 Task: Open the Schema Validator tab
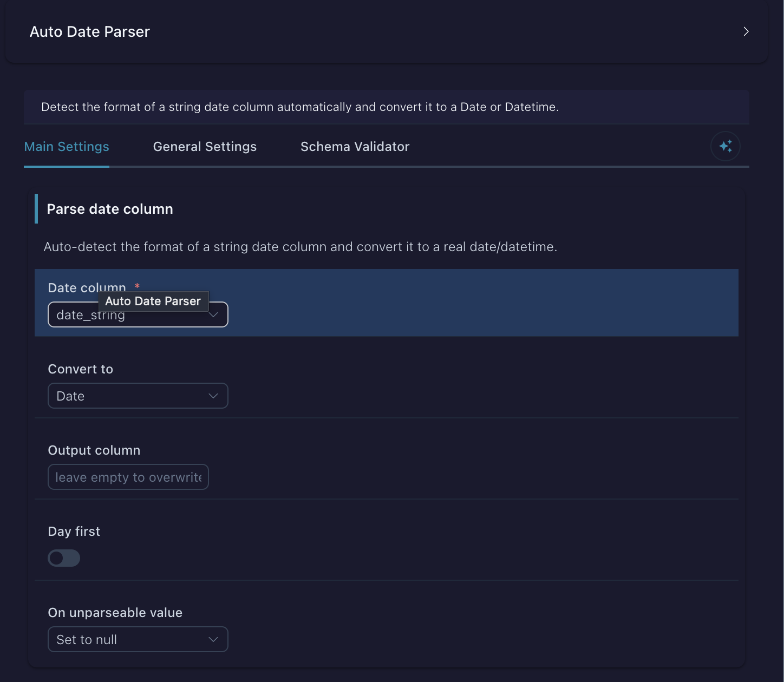(355, 147)
